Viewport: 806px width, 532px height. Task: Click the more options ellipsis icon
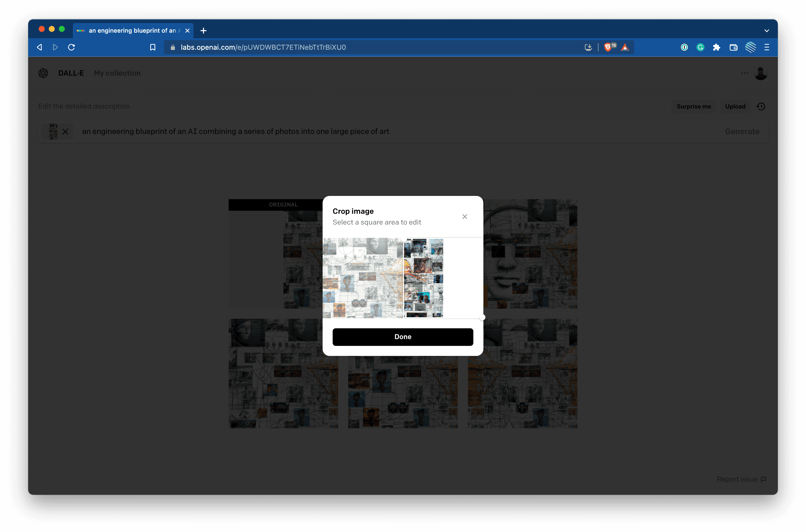coord(744,72)
